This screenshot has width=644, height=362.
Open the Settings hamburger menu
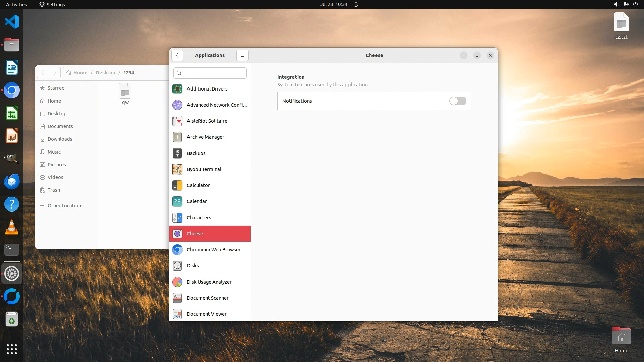(x=242, y=55)
